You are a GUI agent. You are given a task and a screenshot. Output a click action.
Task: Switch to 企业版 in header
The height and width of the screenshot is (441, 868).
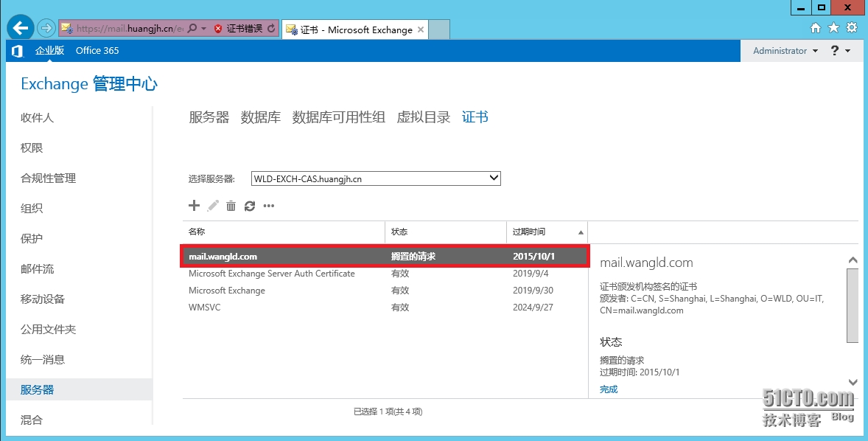[49, 50]
